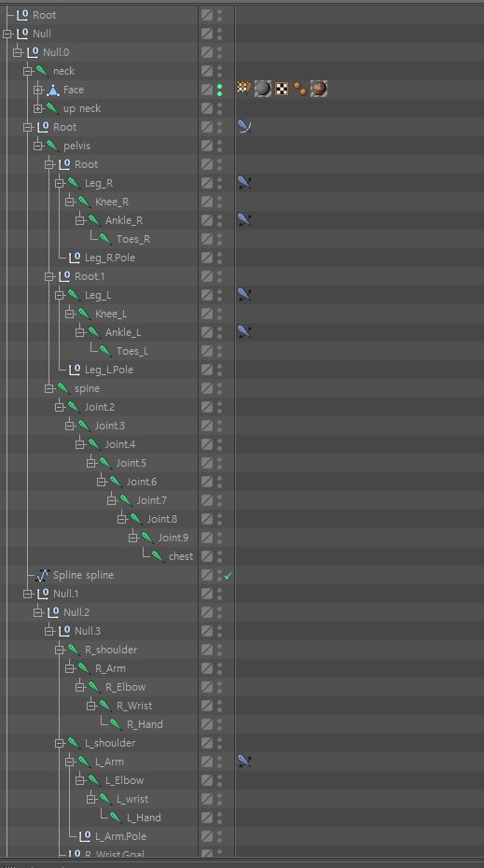Toggle the layer box for chest joint
484x868 pixels.
207,556
